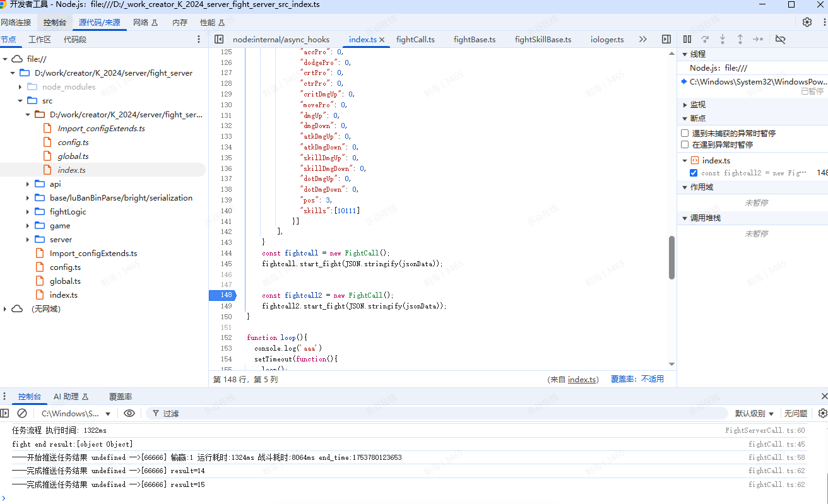The width and height of the screenshot is (828, 504).
Task: Enable pause on uncaught exceptions
Action: point(685,133)
